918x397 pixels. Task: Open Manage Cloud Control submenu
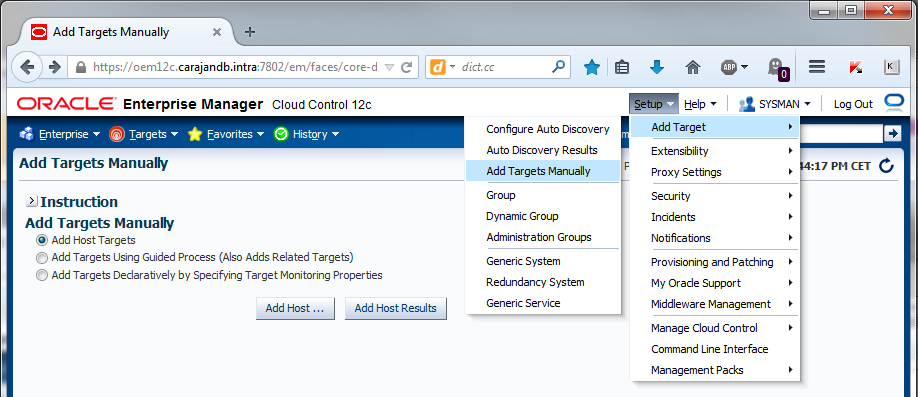715,328
